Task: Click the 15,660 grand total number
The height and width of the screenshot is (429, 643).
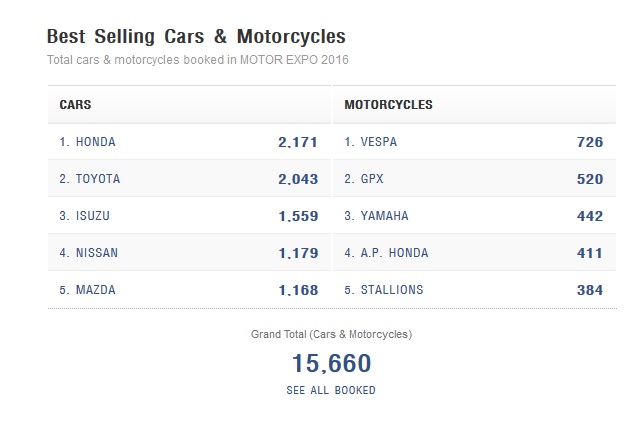Action: [x=331, y=363]
